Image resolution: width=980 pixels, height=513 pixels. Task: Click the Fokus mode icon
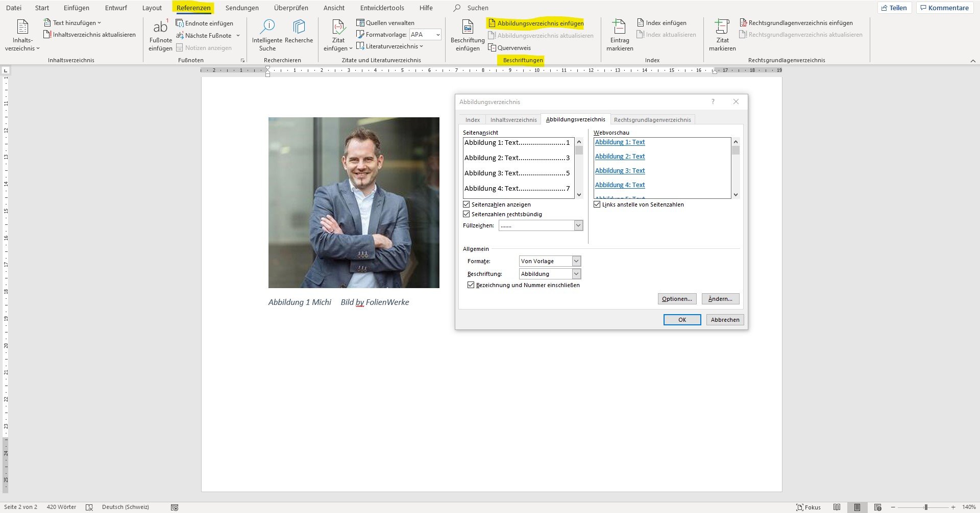click(x=800, y=507)
